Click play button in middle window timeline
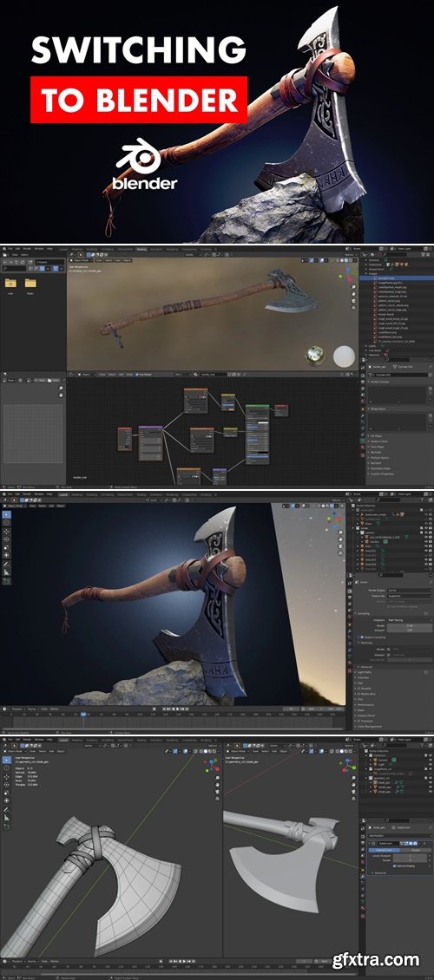434x980 pixels. (x=178, y=709)
